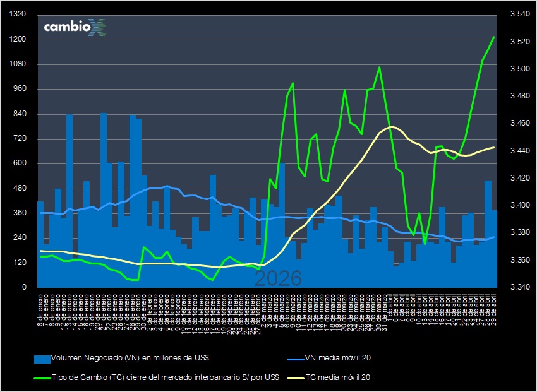Click the 3.460 value on right axis
Screen dimensions: 537x392
click(520, 124)
